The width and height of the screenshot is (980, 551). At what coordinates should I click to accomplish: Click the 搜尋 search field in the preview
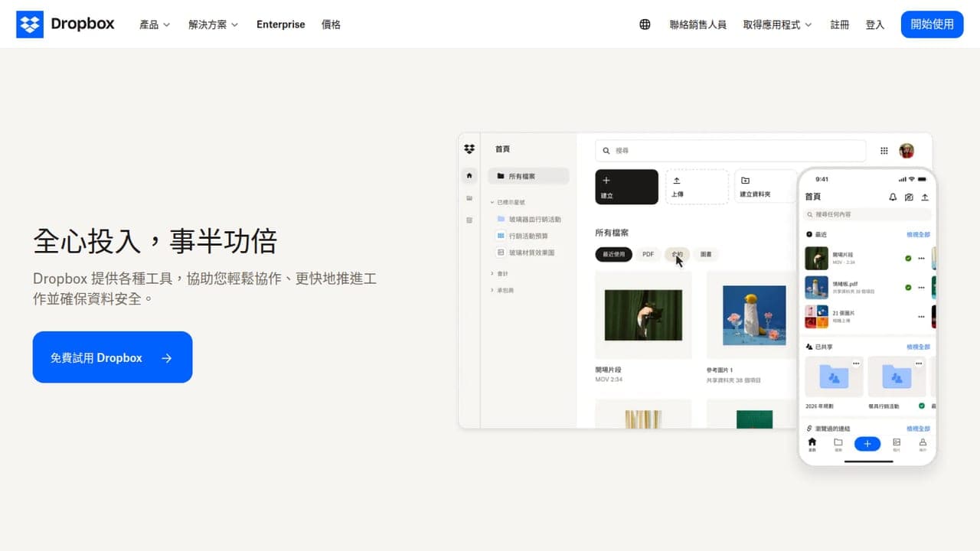click(730, 151)
